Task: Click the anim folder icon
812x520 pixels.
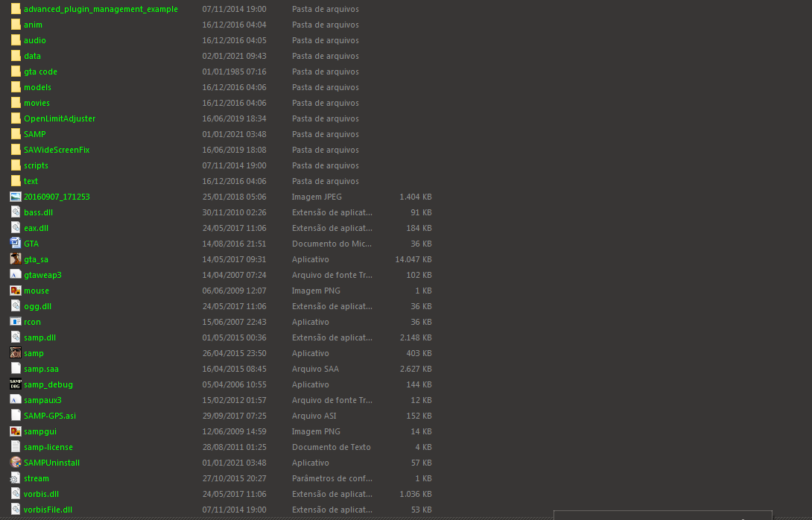Action: tap(16, 25)
